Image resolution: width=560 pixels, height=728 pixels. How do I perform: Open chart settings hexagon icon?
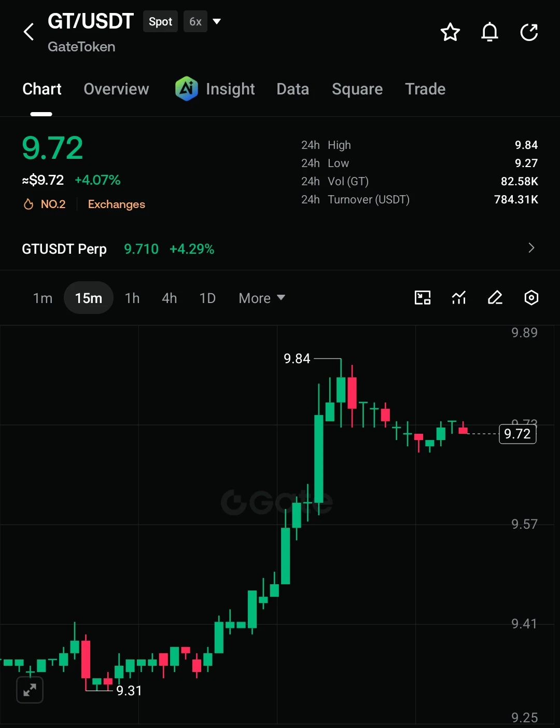pyautogui.click(x=531, y=298)
